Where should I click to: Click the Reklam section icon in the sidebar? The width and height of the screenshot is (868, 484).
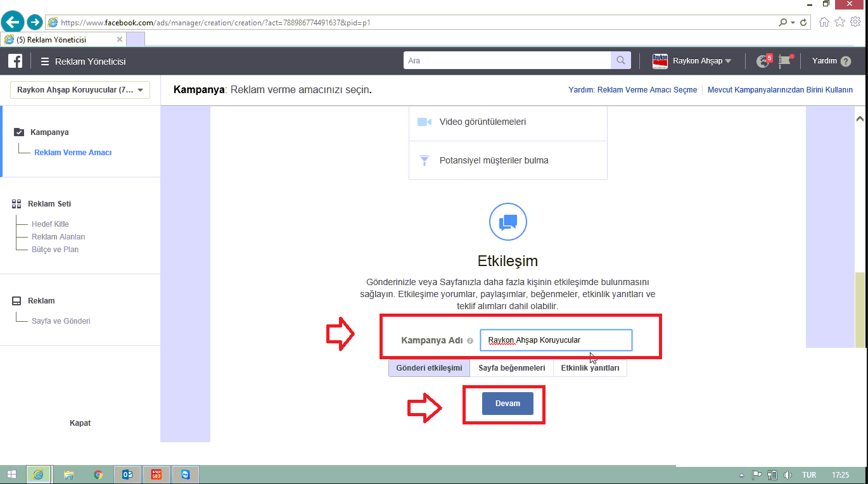pyautogui.click(x=16, y=301)
